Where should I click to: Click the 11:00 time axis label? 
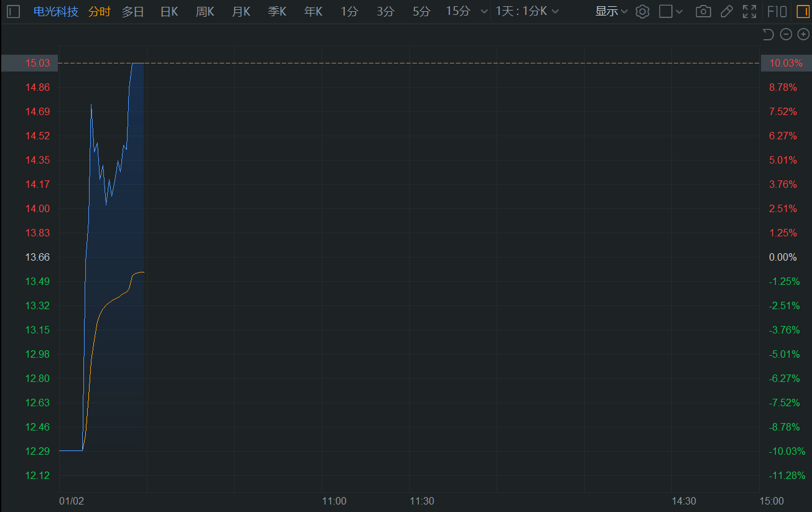click(x=334, y=501)
